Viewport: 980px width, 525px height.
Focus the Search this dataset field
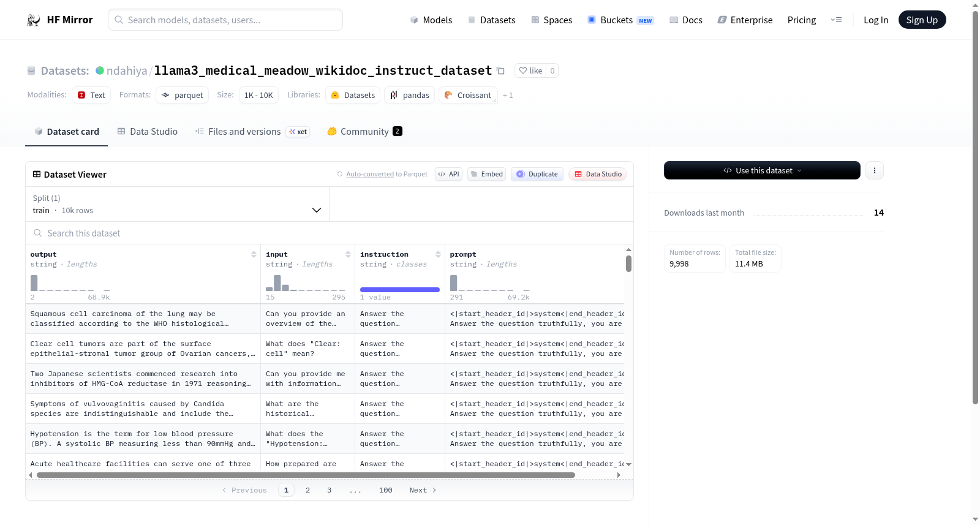click(x=330, y=233)
